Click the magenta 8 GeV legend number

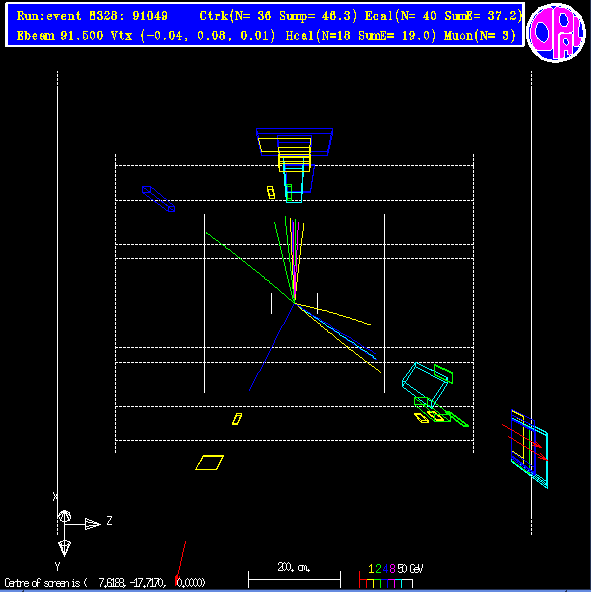click(392, 569)
